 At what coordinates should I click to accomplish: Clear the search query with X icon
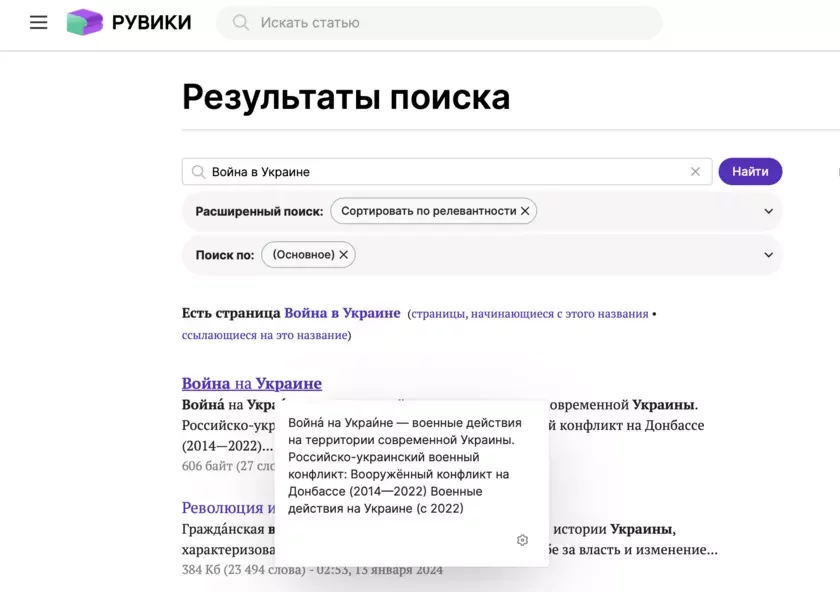[695, 172]
